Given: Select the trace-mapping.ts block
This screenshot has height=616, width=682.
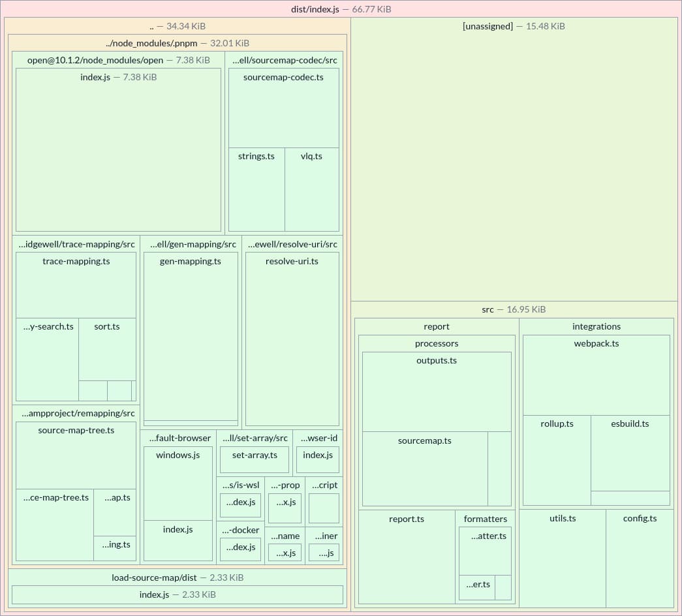Looking at the screenshot, I should (x=76, y=284).
